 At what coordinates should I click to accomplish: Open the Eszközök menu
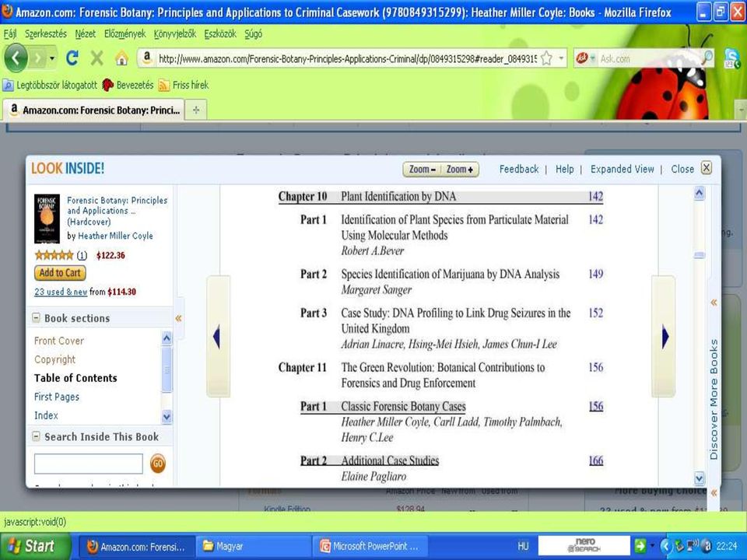220,33
